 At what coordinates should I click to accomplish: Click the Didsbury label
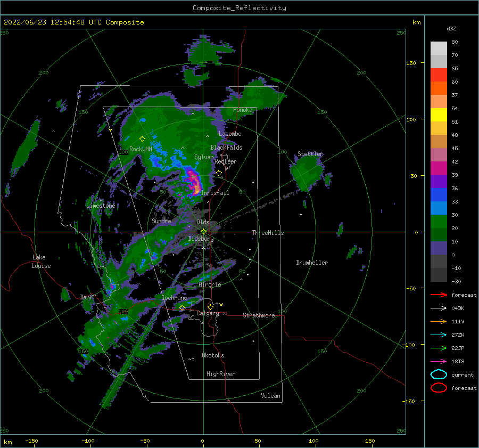201,239
